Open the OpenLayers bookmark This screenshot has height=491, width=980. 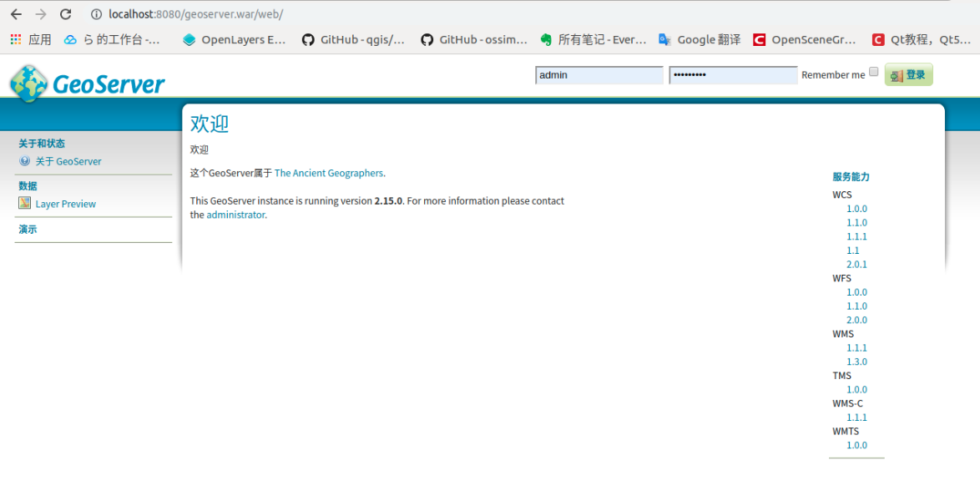pos(234,39)
